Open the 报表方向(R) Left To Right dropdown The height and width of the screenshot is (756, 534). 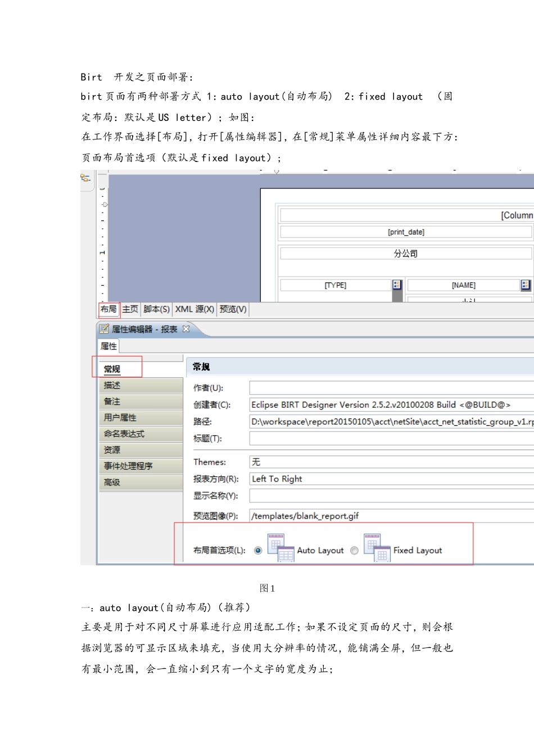[x=391, y=479]
